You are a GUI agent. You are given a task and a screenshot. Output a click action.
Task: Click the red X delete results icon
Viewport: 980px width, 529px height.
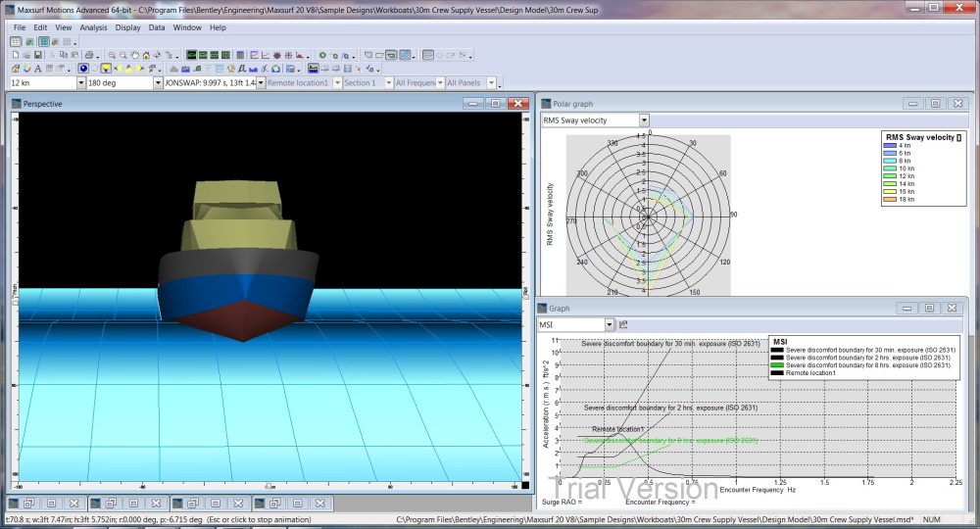click(x=358, y=68)
